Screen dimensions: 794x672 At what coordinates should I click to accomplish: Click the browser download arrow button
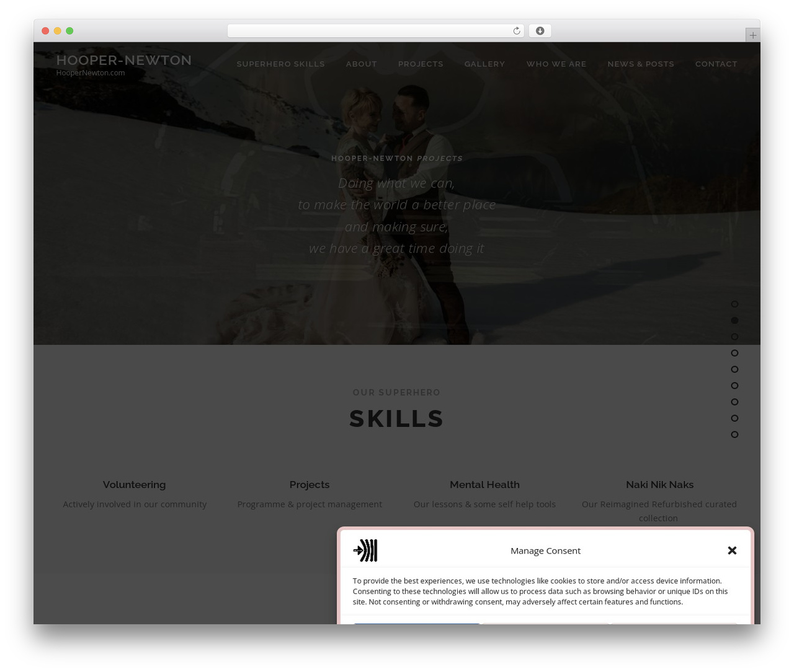pos(540,31)
